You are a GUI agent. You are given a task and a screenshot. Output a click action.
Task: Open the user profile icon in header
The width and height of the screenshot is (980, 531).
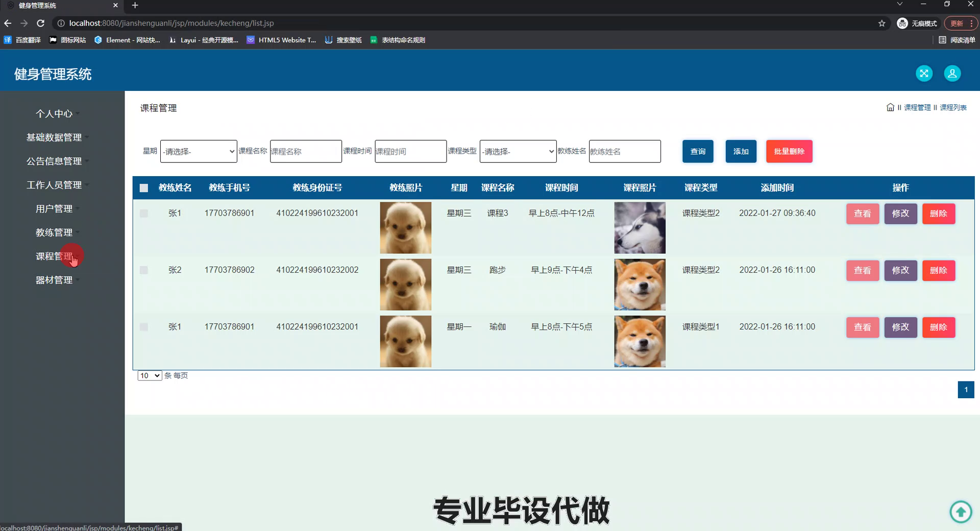click(x=952, y=74)
